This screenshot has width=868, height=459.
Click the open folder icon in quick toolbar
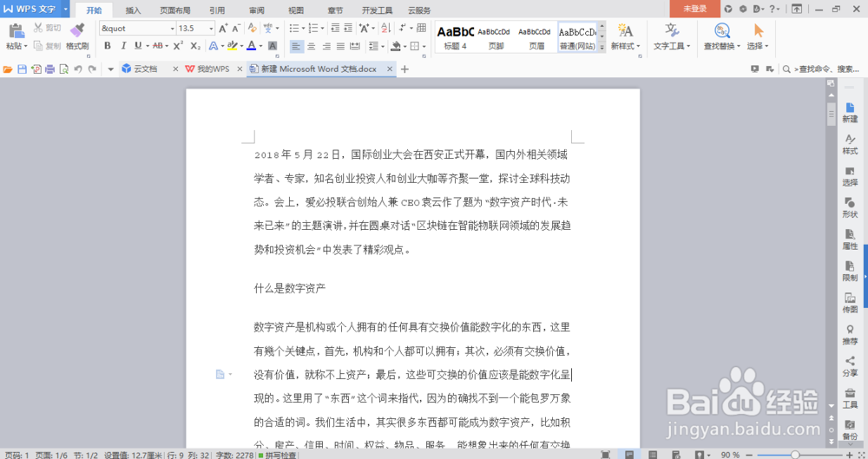(8, 69)
